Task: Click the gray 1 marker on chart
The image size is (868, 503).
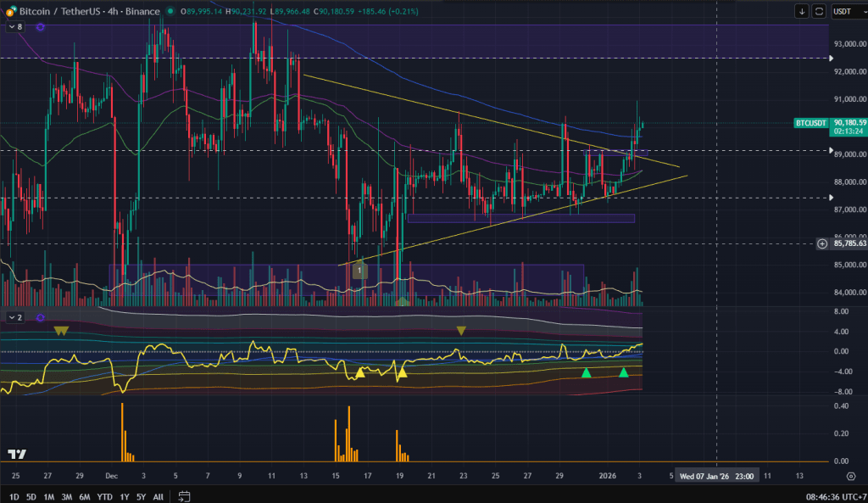Action: click(359, 270)
